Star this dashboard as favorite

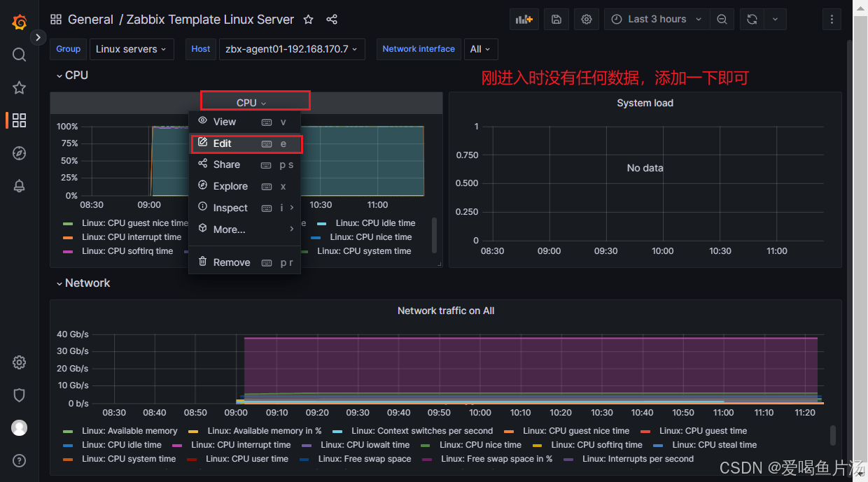[309, 20]
